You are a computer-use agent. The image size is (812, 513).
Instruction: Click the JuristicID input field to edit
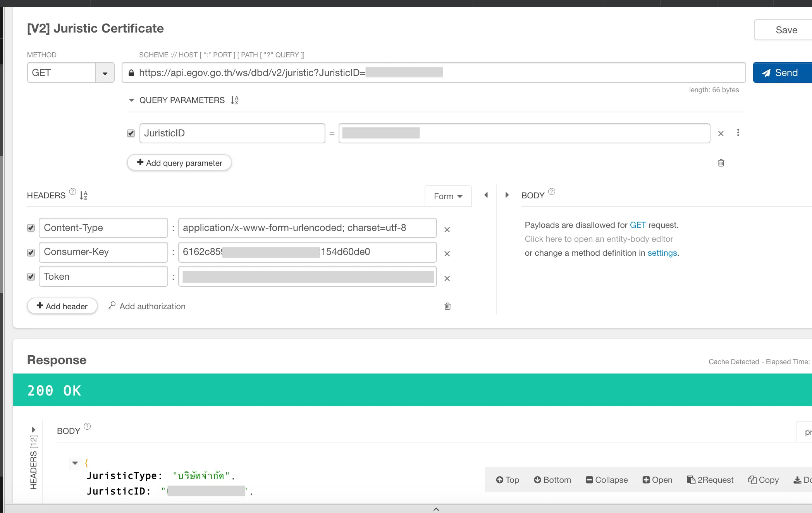pyautogui.click(x=524, y=133)
